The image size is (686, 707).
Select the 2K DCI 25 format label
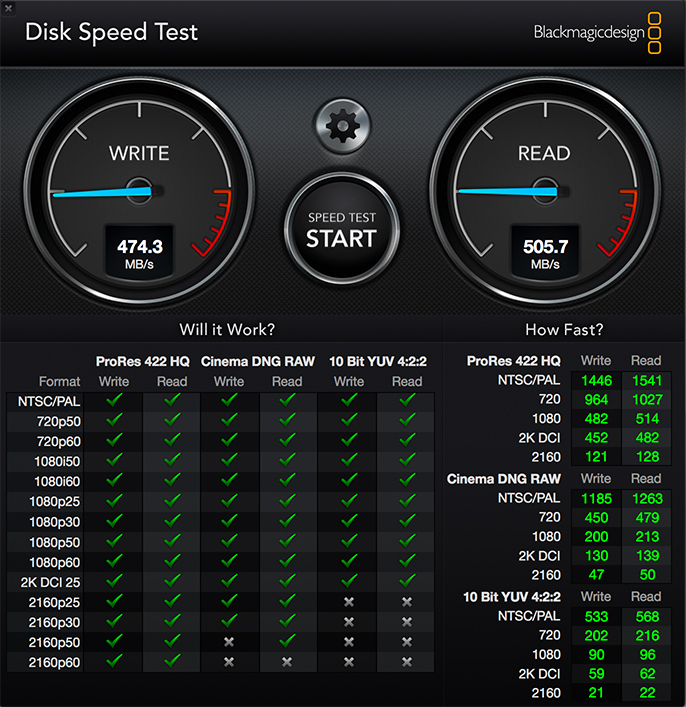coord(50,583)
